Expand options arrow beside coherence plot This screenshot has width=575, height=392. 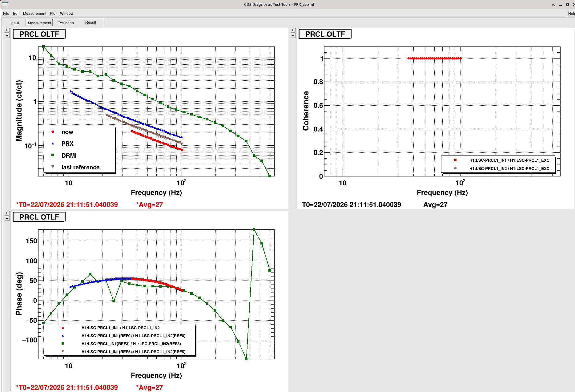(293, 30)
